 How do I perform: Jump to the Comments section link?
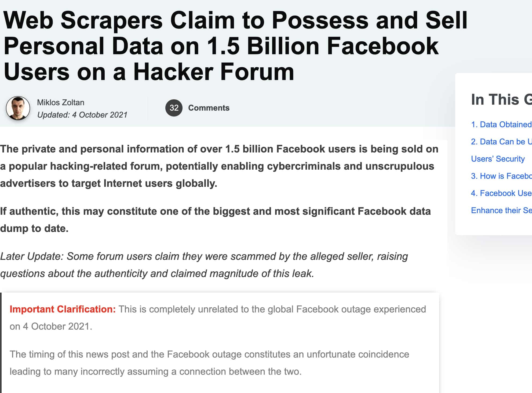(x=209, y=108)
